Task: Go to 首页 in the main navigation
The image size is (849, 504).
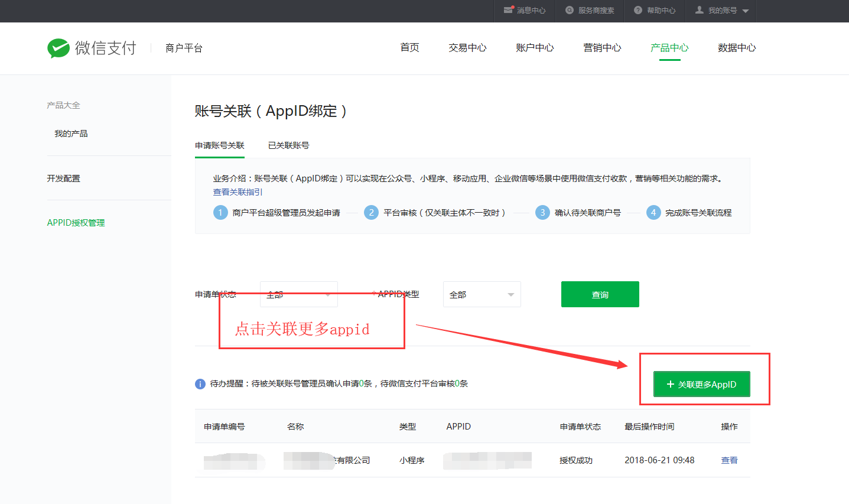Action: point(409,47)
